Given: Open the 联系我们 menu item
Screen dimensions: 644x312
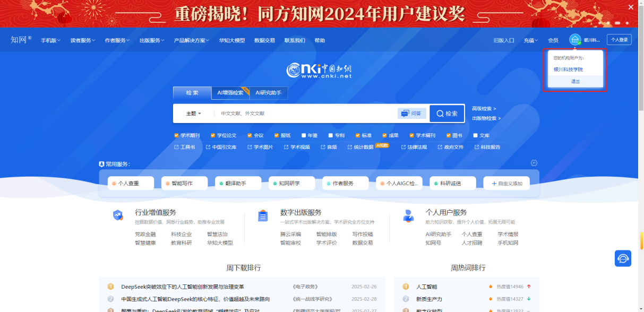Looking at the screenshot, I should pyautogui.click(x=295, y=40).
